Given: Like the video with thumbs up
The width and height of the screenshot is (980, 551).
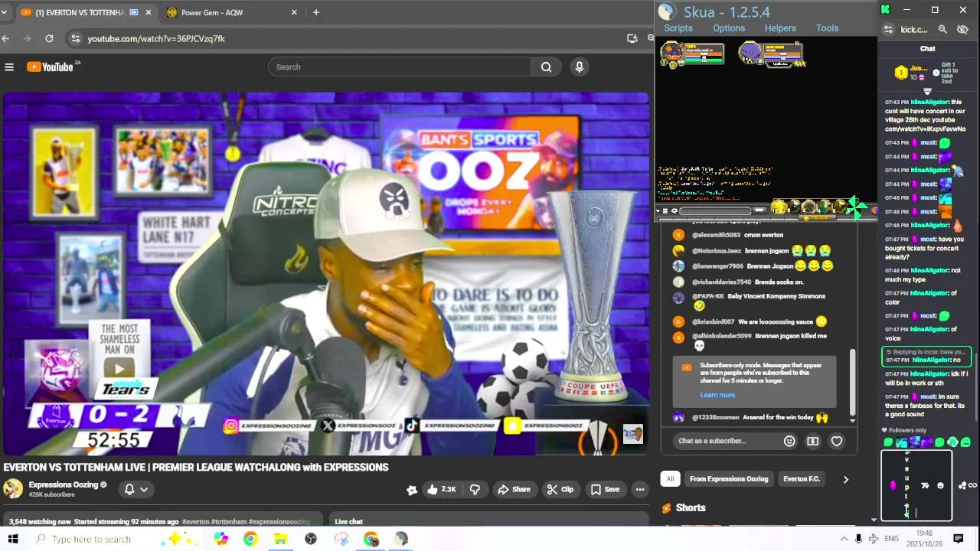Looking at the screenshot, I should coord(442,490).
